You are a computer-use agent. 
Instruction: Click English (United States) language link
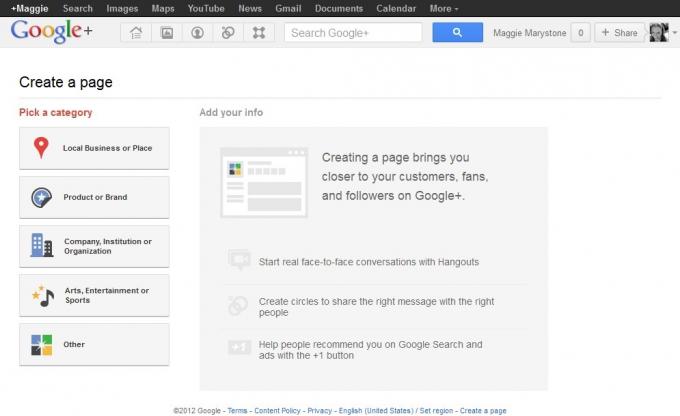(376, 410)
